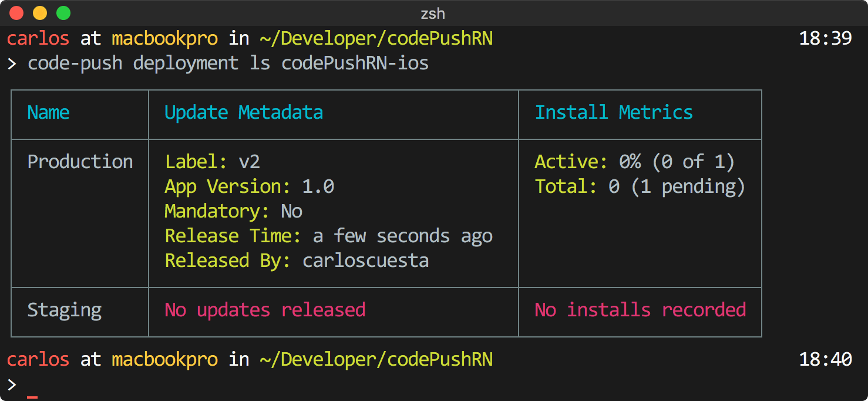Click the 'Mandatory: No' line
Image resolution: width=868 pixels, height=401 pixels.
point(234,211)
